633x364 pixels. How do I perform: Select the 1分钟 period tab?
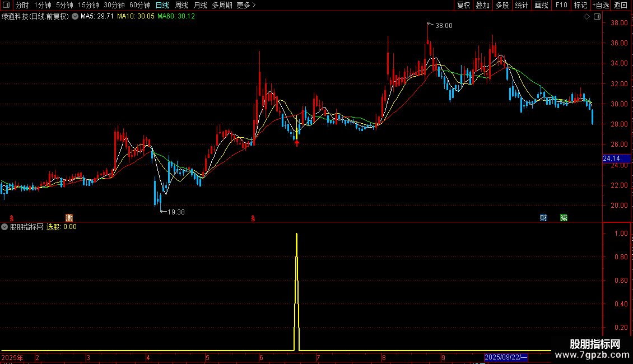pos(43,5)
